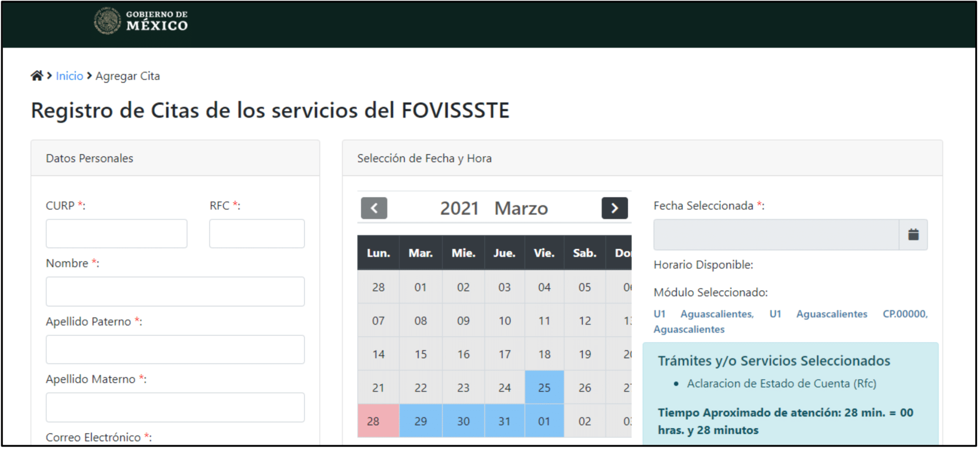This screenshot has width=980, height=449.
Task: Click the Horario Disponible label
Action: [x=703, y=264]
